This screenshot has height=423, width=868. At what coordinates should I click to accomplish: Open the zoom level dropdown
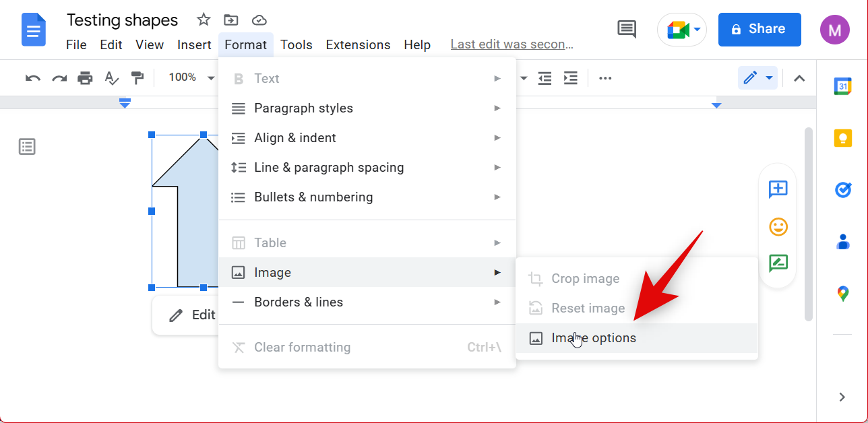191,78
